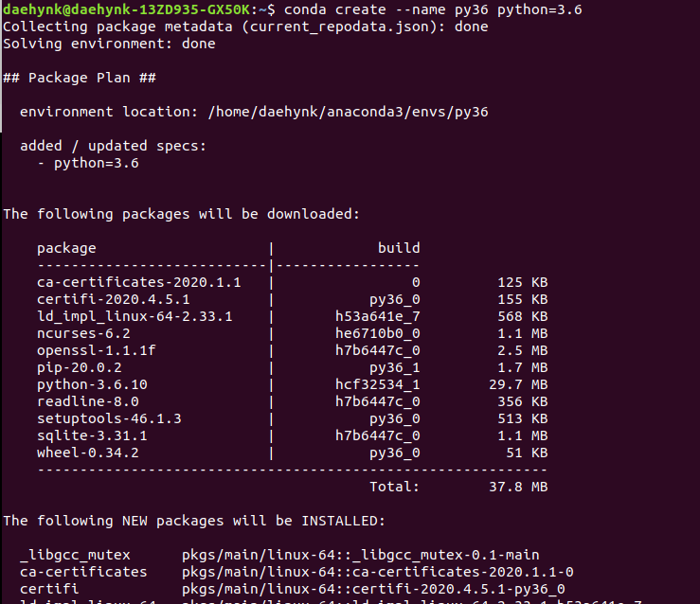
Task: Select the '## Package Plan ##' heading
Action: tap(80, 78)
